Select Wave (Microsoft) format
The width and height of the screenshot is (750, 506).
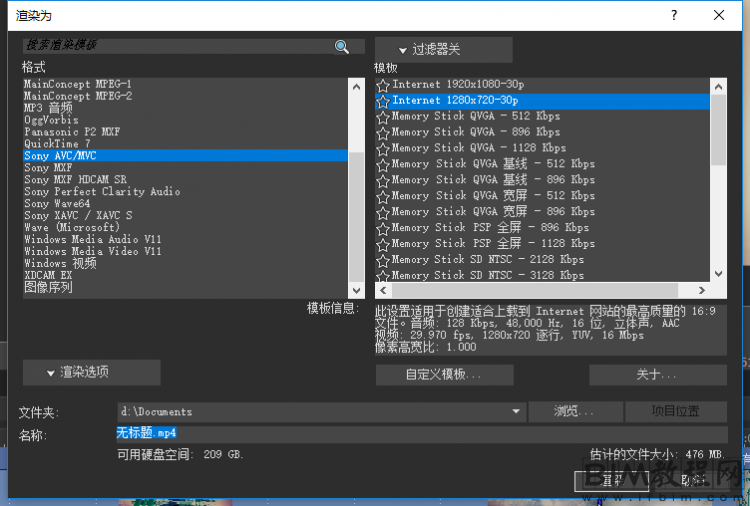(186, 228)
